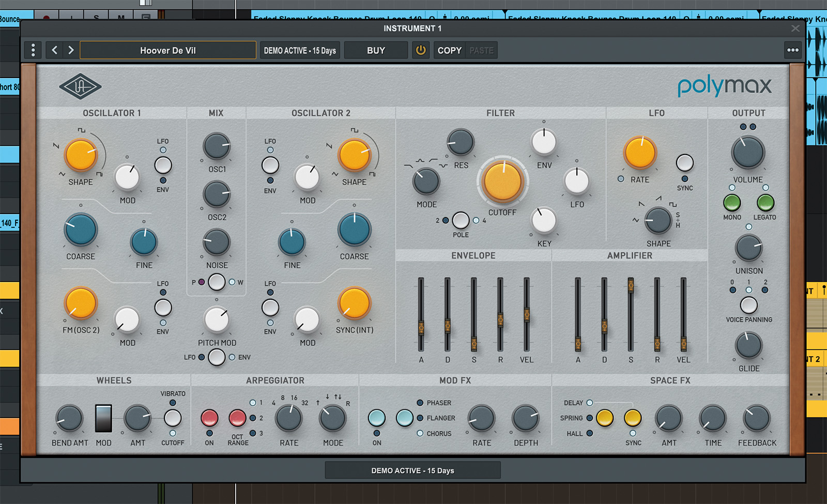Click the UNISON knob
Image resolution: width=827 pixels, height=504 pixels.
pyautogui.click(x=748, y=248)
